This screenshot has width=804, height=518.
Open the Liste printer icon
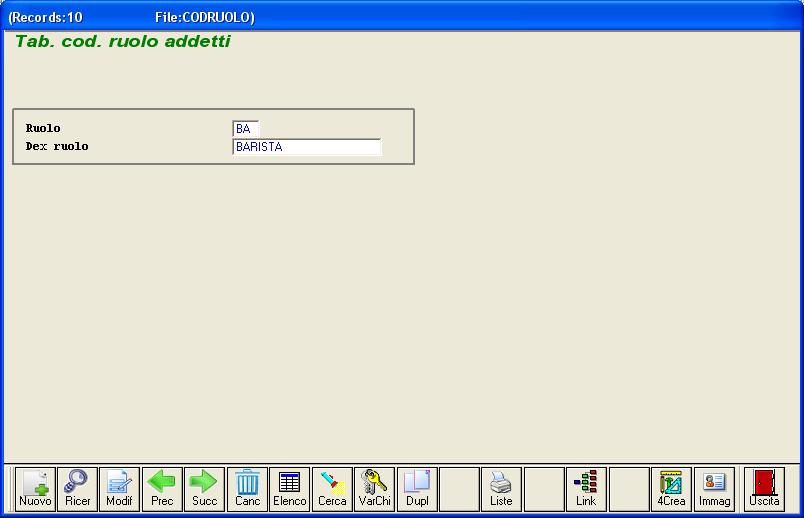point(501,488)
